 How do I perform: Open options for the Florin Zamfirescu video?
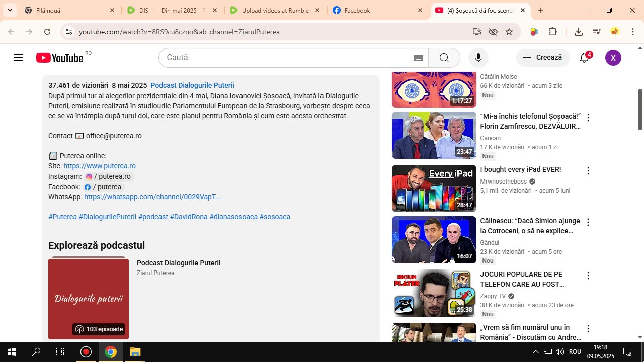[x=588, y=118]
